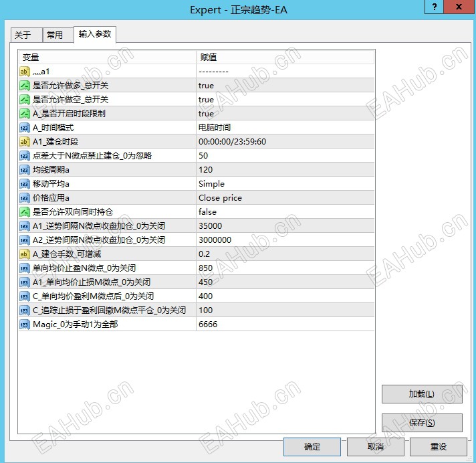Viewport: 476px width, 463px height.
Task: Click the integer icon beside A_时间模式
Action: pos(25,128)
